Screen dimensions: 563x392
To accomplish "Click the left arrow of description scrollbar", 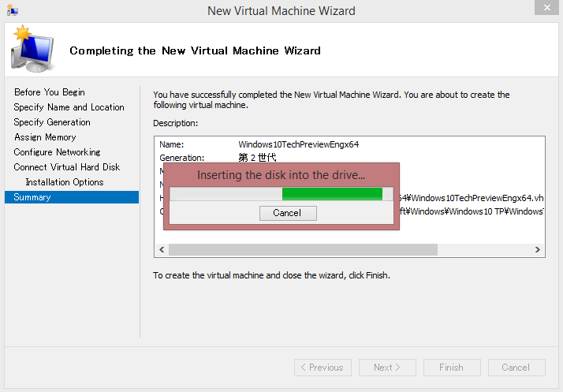I will pyautogui.click(x=162, y=250).
